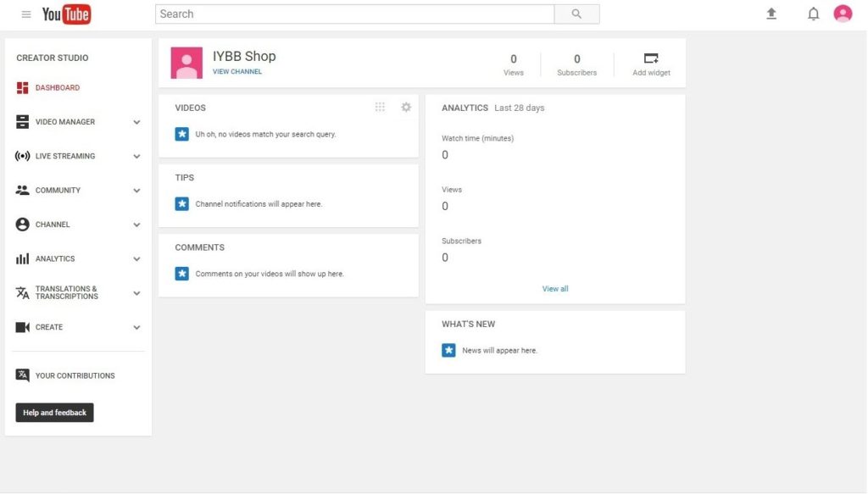Click the YouTube logo
The width and height of the screenshot is (868, 494).
click(x=66, y=14)
